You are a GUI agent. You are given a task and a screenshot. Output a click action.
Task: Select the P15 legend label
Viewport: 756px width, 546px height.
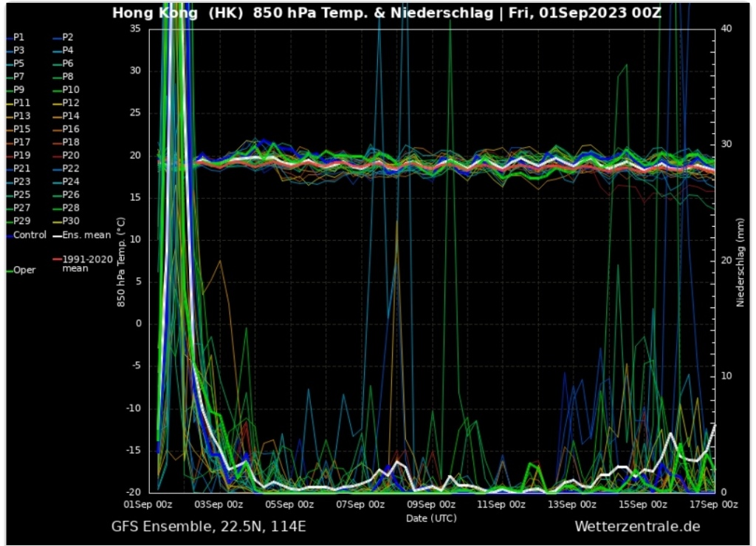(22, 129)
